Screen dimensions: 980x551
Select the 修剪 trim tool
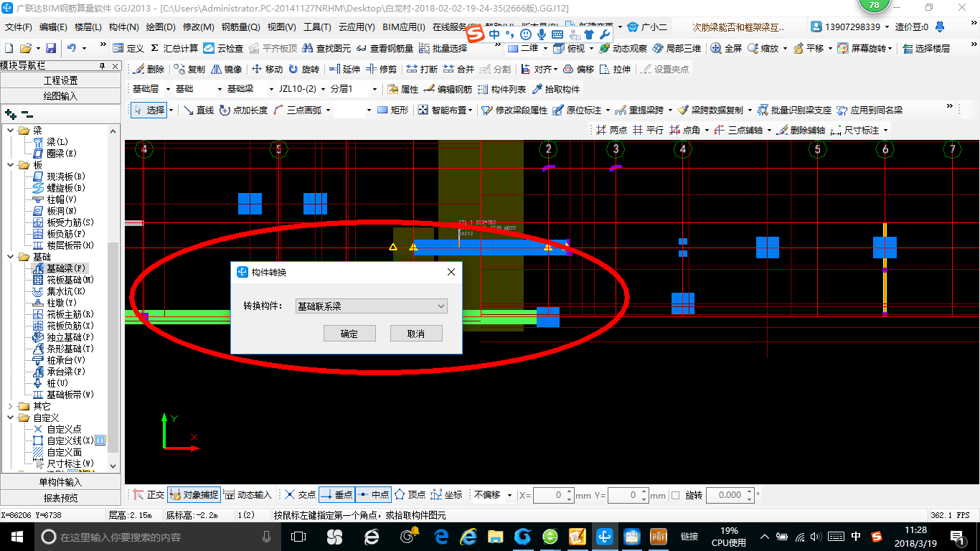point(382,70)
